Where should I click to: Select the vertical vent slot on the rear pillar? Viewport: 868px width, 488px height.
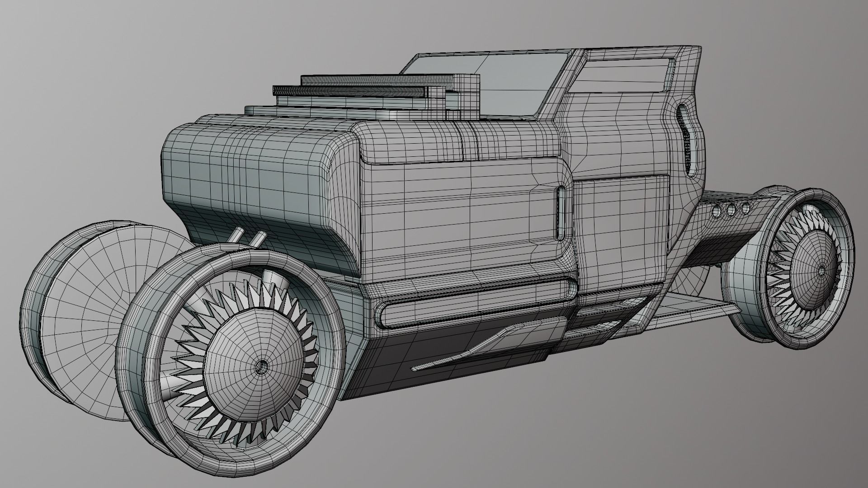pyautogui.click(x=686, y=140)
